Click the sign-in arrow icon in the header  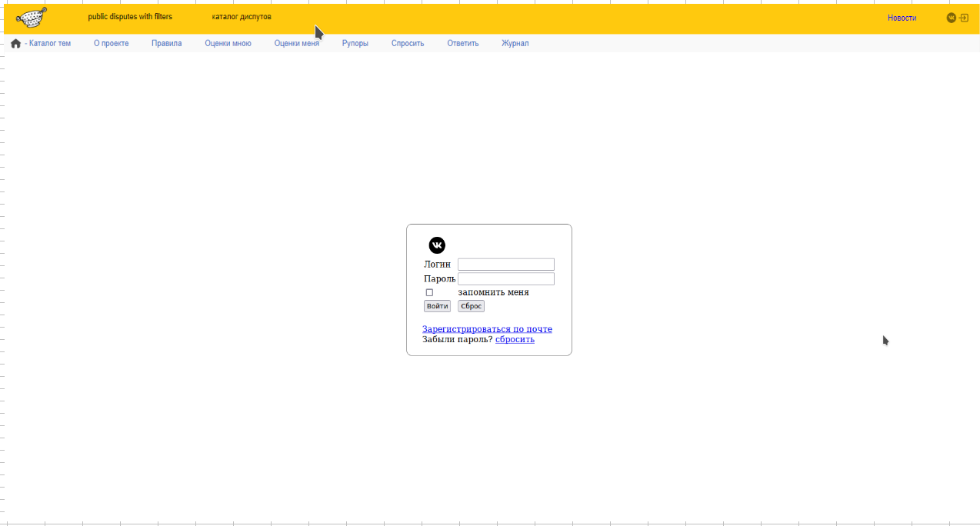(x=964, y=18)
